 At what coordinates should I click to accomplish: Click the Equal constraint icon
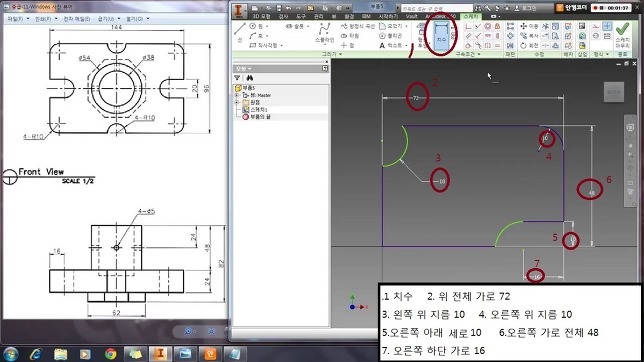pos(497,45)
